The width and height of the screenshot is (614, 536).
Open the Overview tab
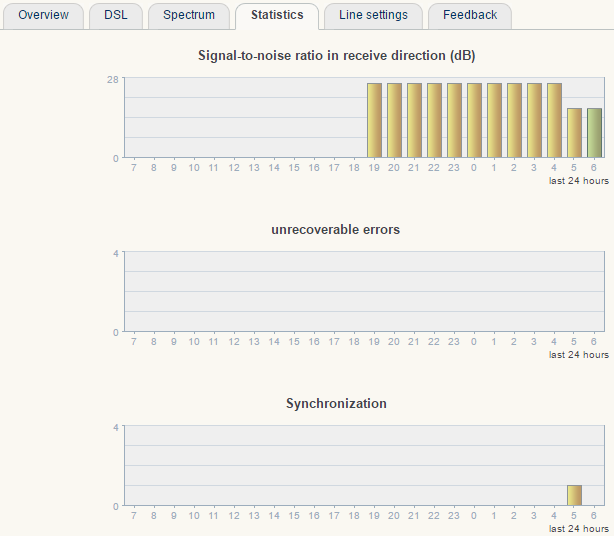[43, 16]
